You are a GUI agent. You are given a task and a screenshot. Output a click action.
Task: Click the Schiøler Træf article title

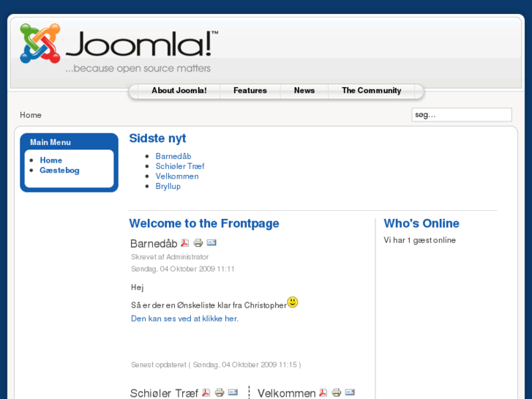tap(164, 393)
